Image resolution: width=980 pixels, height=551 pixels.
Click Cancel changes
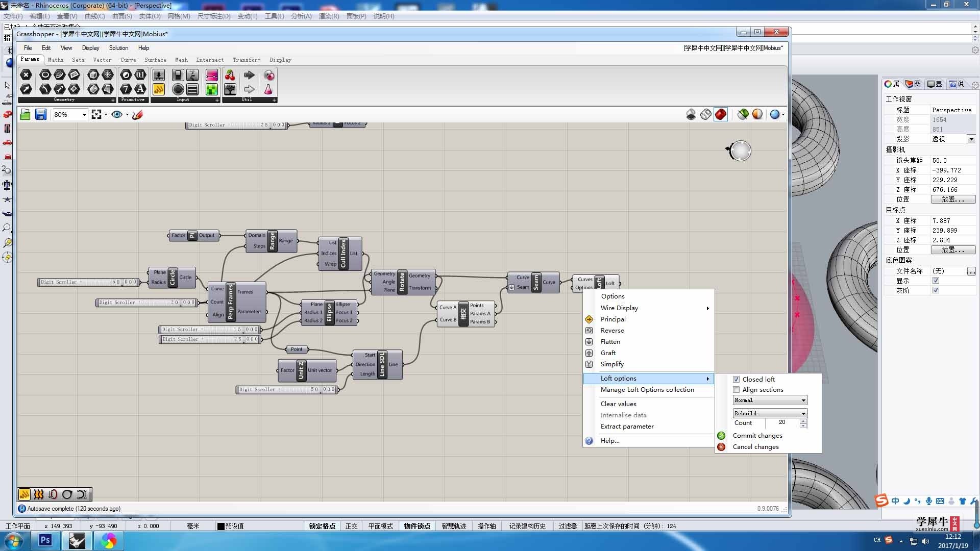[x=755, y=447]
